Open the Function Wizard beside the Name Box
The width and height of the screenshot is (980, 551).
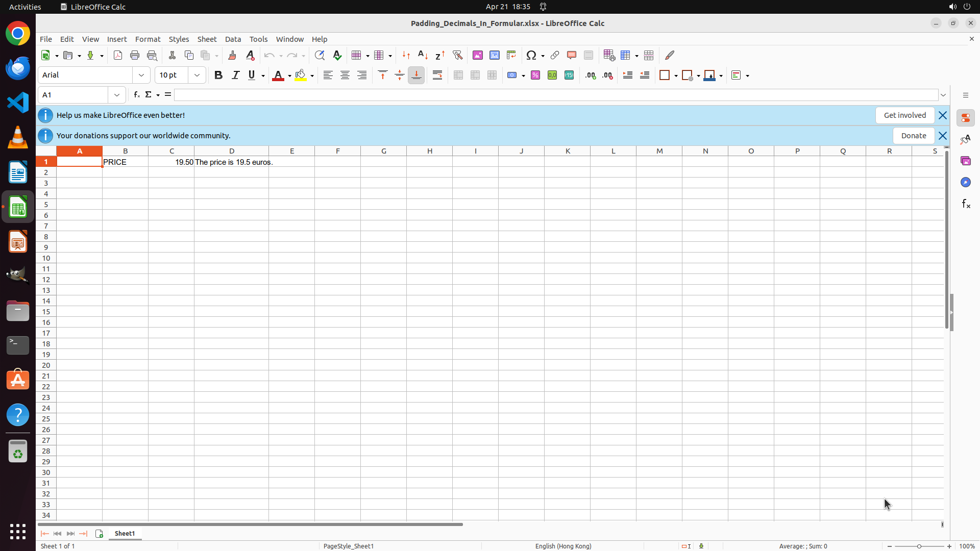coord(136,95)
